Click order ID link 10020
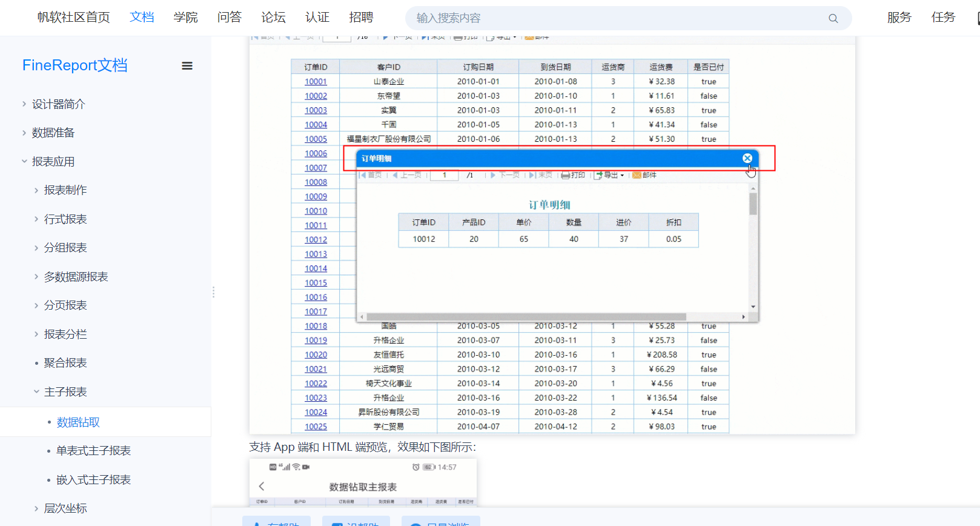The width and height of the screenshot is (980, 526). [316, 355]
